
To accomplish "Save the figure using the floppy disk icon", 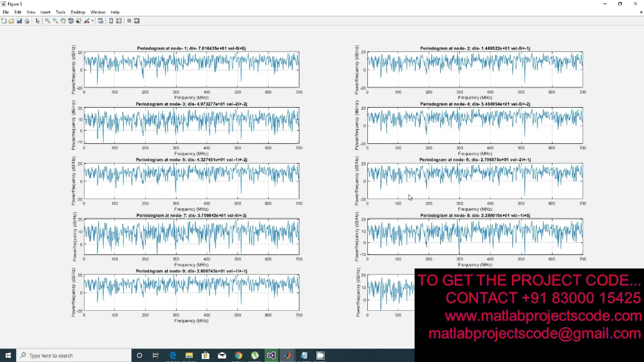I will tap(19, 21).
